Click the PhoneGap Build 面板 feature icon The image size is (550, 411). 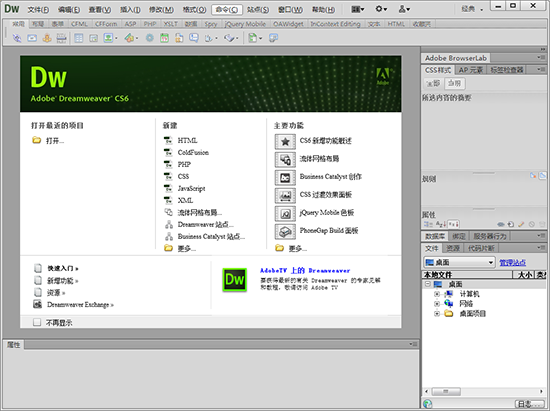point(285,231)
